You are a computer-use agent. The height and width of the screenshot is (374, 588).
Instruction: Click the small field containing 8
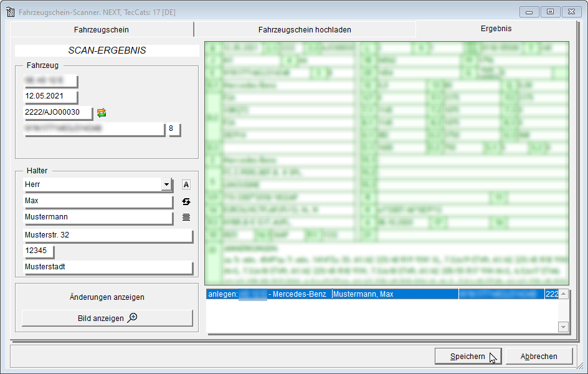click(174, 128)
